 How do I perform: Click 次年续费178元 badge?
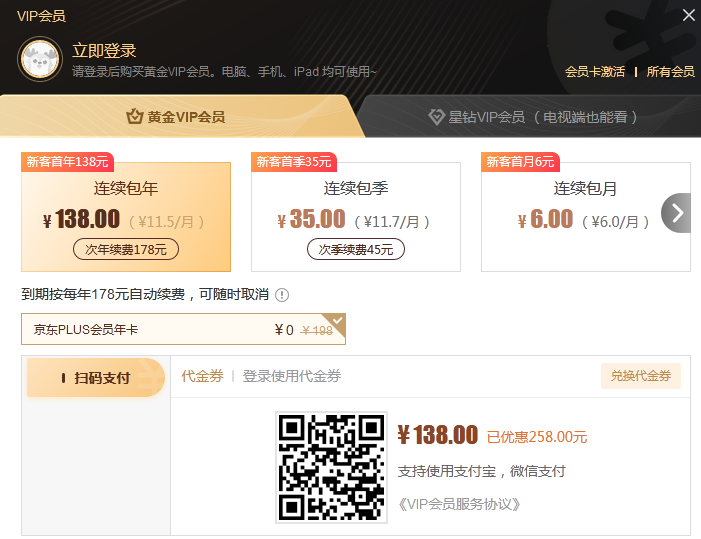(x=126, y=249)
